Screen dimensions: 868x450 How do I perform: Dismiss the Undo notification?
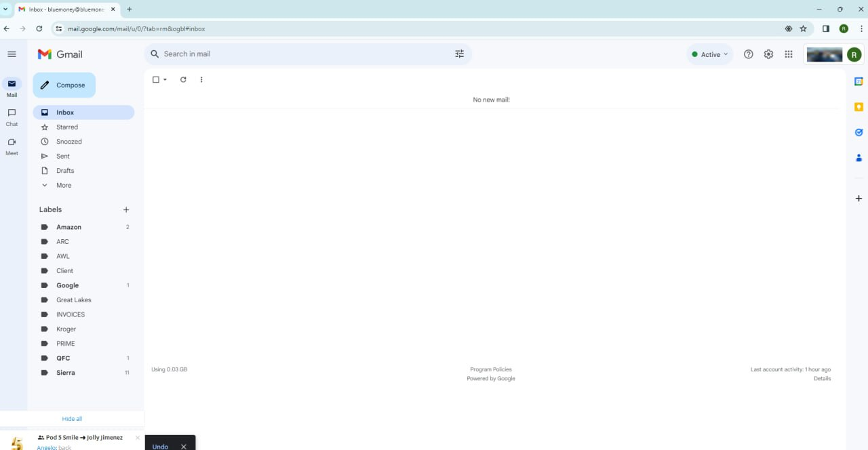point(183,447)
